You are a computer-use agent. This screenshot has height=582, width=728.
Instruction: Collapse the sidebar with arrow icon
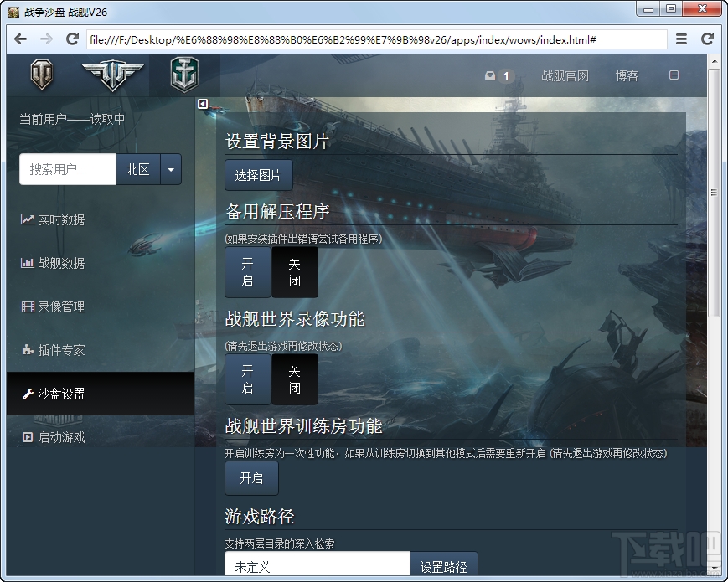point(203,104)
